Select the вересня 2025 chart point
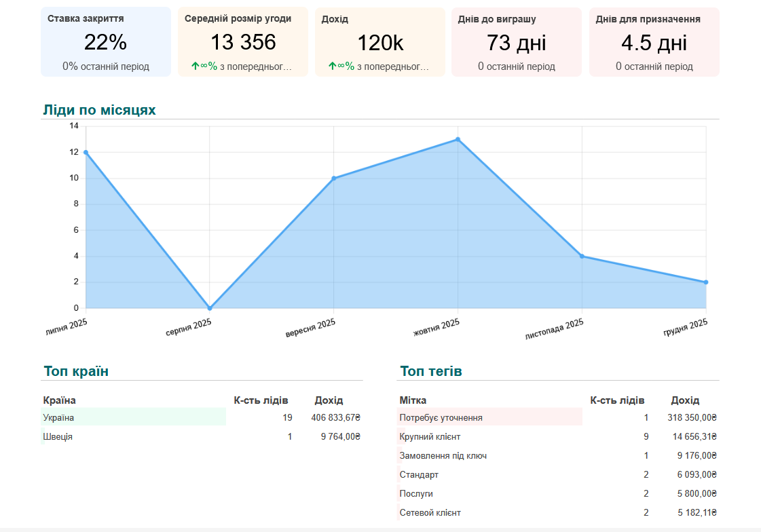This screenshot has width=761, height=532. click(x=334, y=178)
